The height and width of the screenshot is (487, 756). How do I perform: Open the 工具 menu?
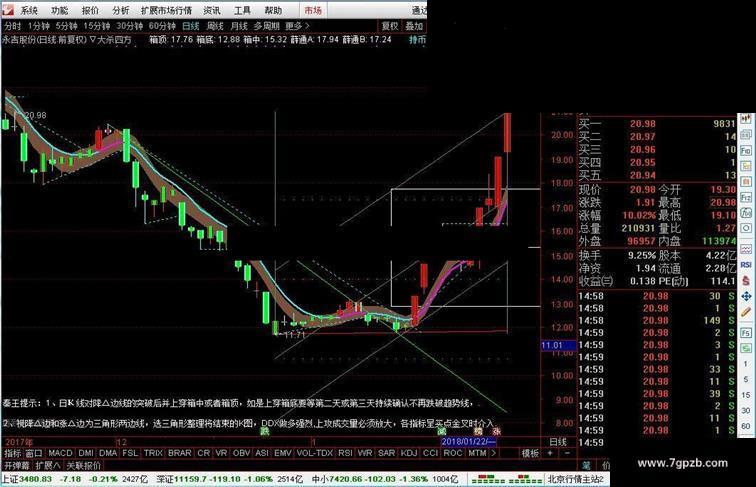pos(242,10)
